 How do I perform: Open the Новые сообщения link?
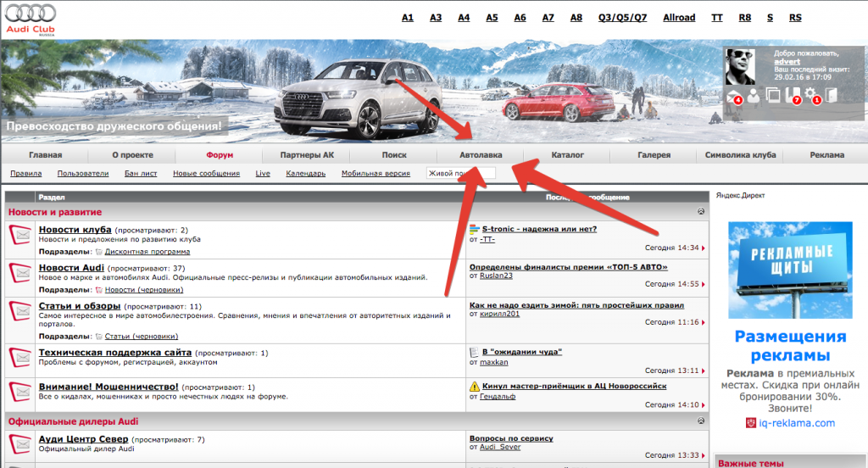coord(206,173)
